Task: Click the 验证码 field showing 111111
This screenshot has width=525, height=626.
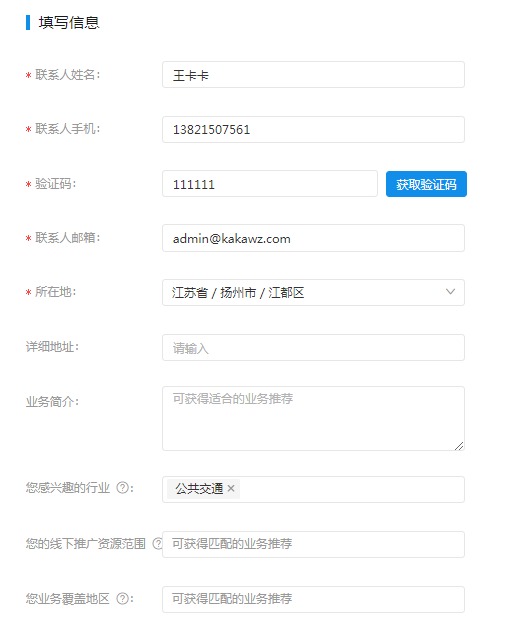Action: click(270, 184)
